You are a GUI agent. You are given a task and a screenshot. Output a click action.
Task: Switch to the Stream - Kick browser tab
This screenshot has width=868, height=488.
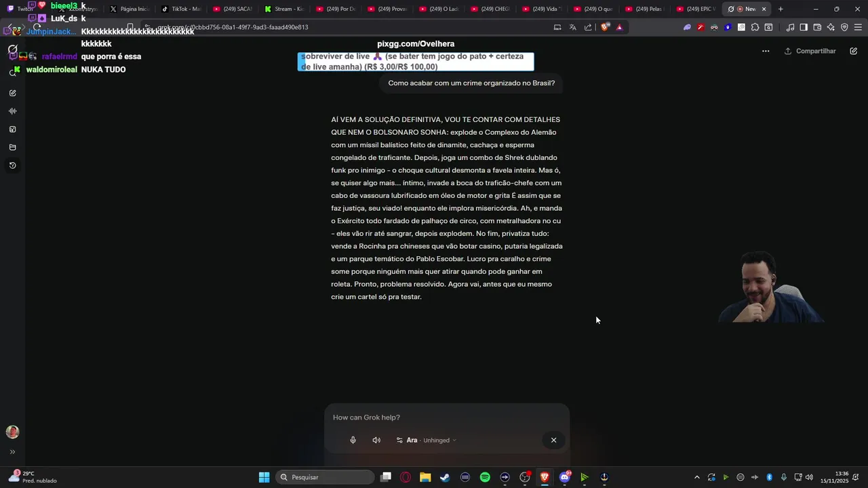[x=285, y=9]
